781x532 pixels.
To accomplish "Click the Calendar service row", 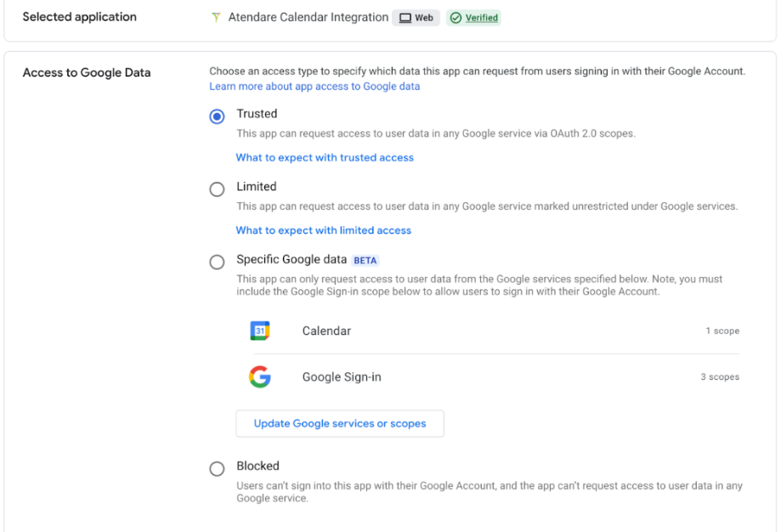I will [326, 331].
